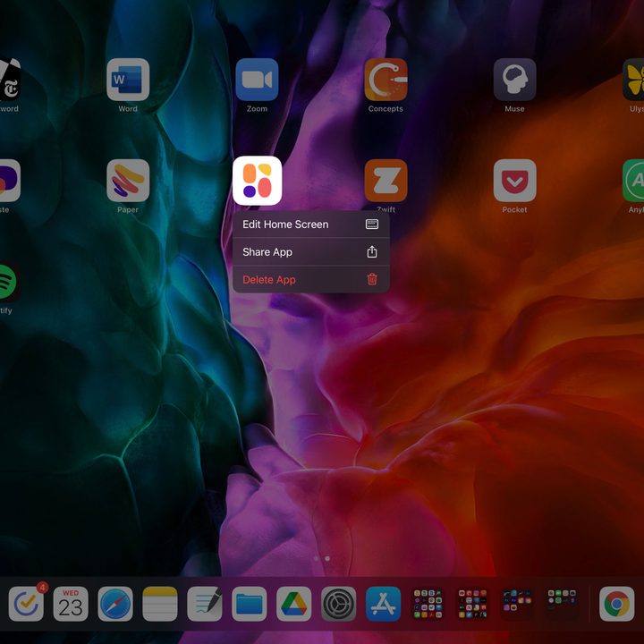Open the yellow Notes app in dock

tap(160, 604)
